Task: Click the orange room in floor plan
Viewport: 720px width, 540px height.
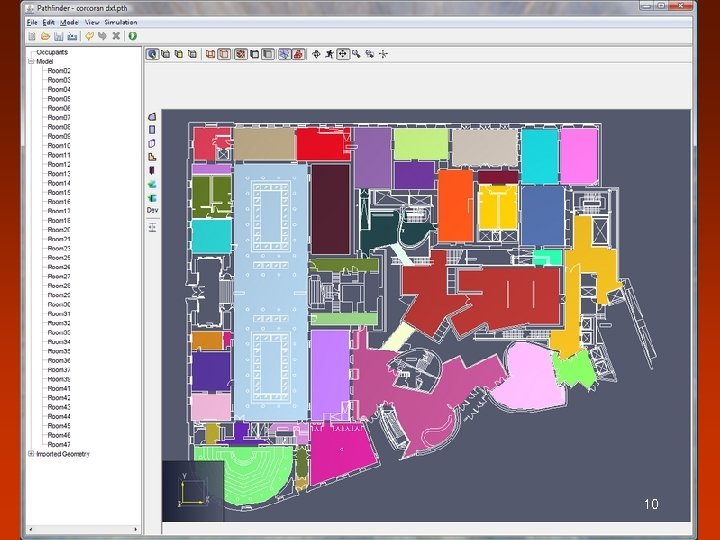Action: click(x=455, y=205)
